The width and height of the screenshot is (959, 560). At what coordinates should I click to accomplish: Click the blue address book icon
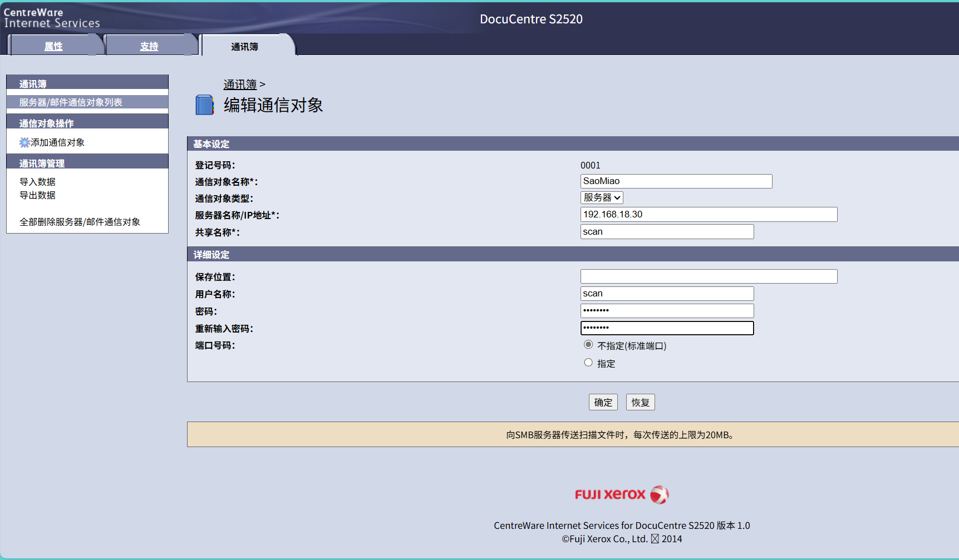[x=204, y=105]
